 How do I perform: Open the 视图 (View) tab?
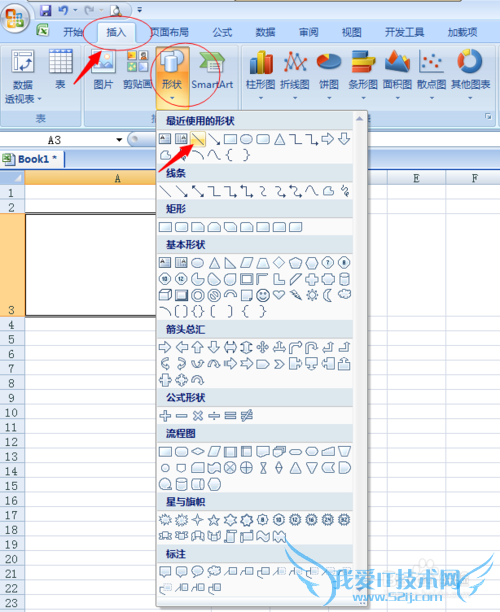tap(352, 32)
